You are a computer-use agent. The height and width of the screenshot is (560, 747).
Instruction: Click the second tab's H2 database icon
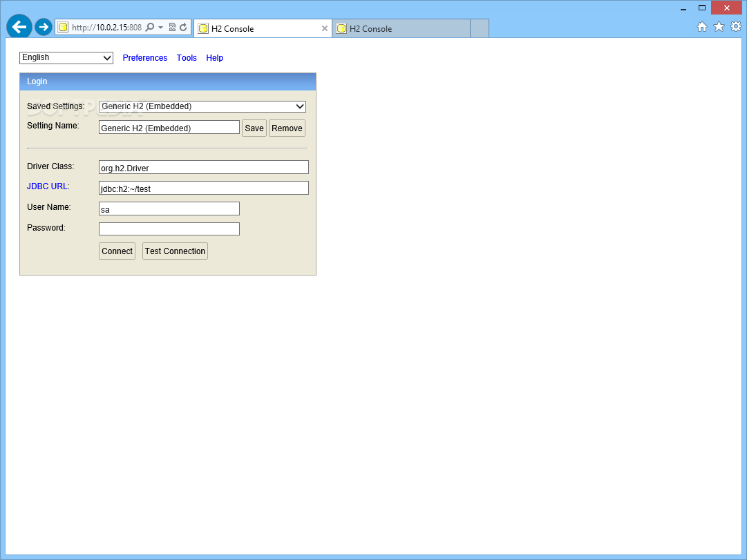coord(341,28)
